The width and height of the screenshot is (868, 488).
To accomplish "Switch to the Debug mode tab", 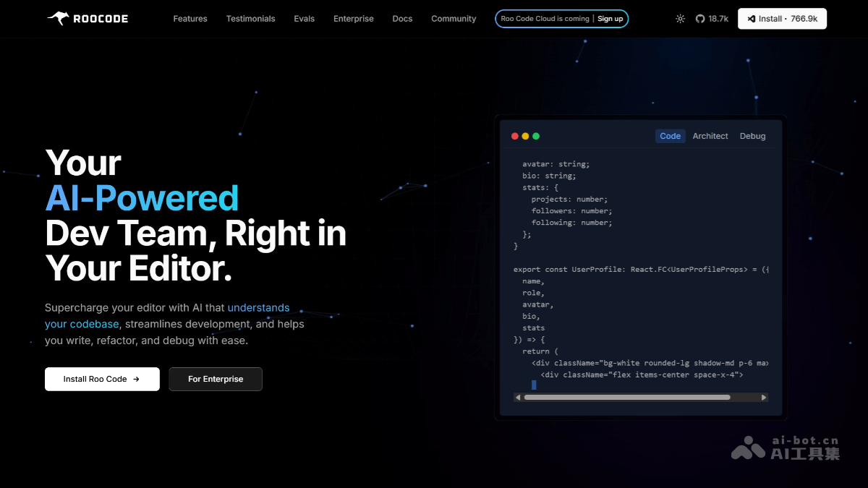I will point(752,136).
